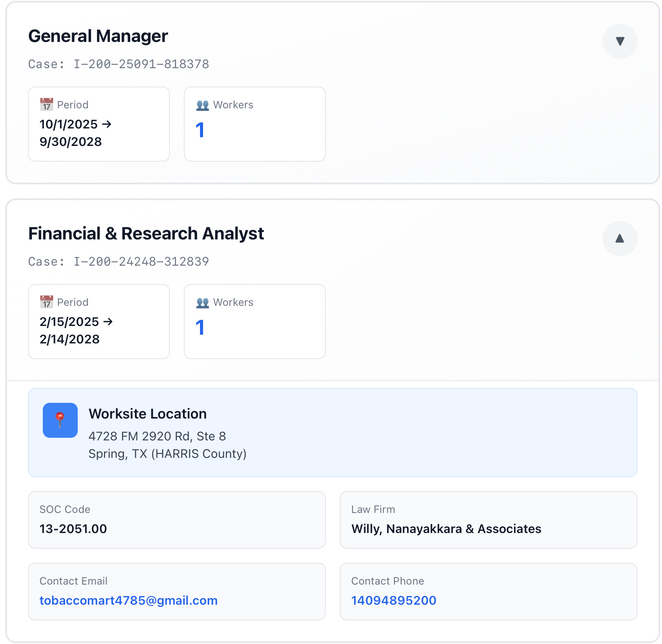Open email link tobaccomart4785@gmail.com
The height and width of the screenshot is (644, 662).
pyautogui.click(x=128, y=600)
